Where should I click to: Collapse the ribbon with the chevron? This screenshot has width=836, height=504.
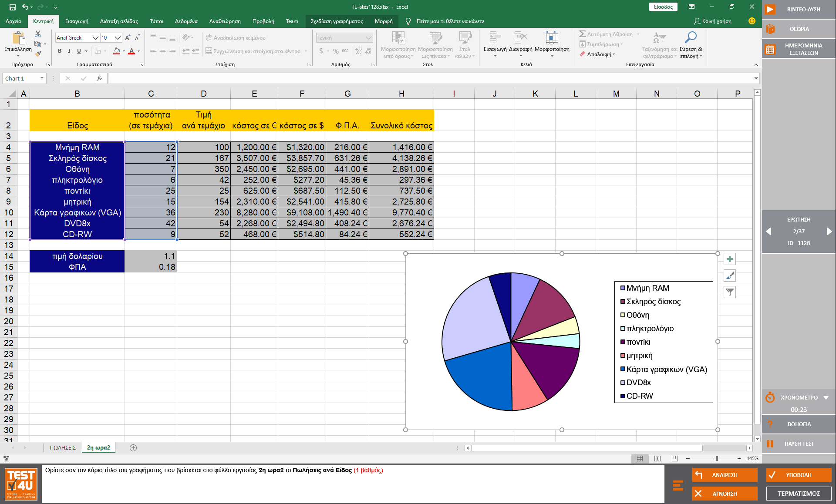[x=756, y=65]
